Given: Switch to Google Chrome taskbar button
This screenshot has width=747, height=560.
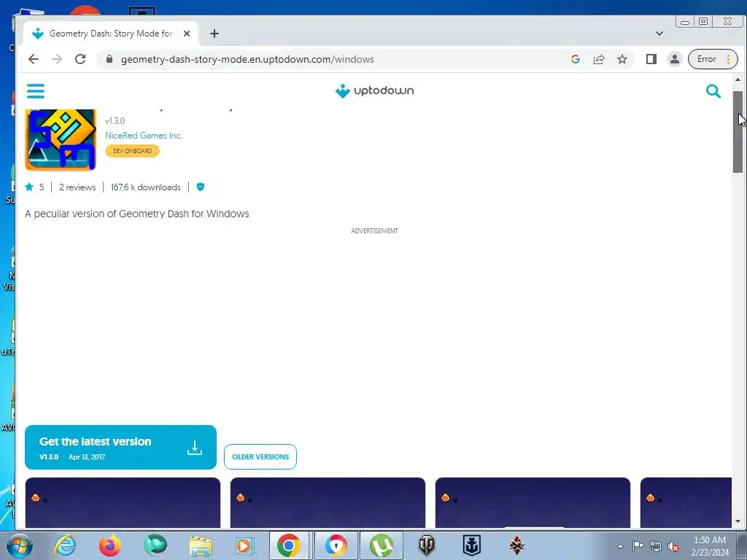Looking at the screenshot, I should point(289,545).
